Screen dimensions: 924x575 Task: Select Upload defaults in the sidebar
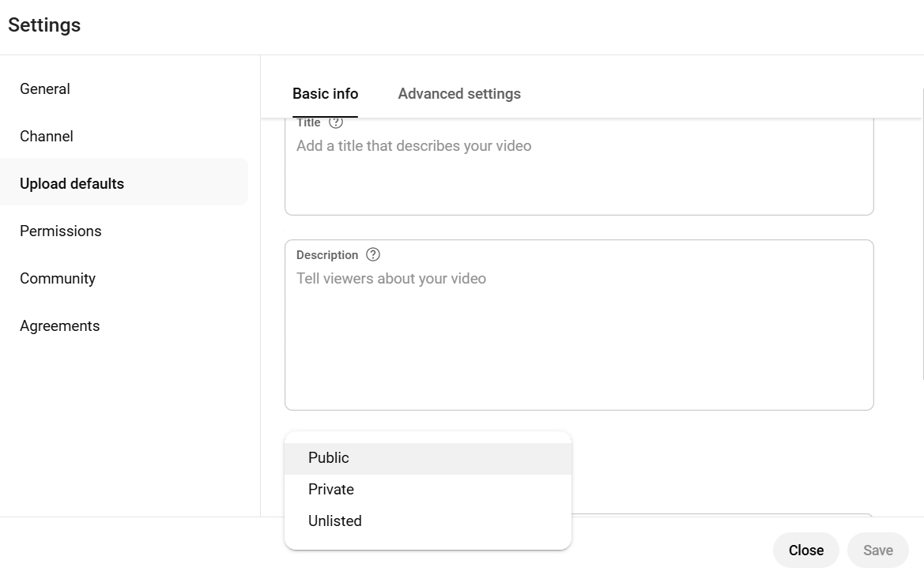point(71,183)
